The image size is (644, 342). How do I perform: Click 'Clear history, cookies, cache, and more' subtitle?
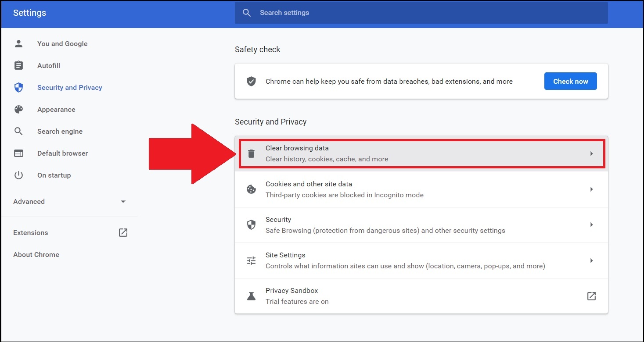327,159
